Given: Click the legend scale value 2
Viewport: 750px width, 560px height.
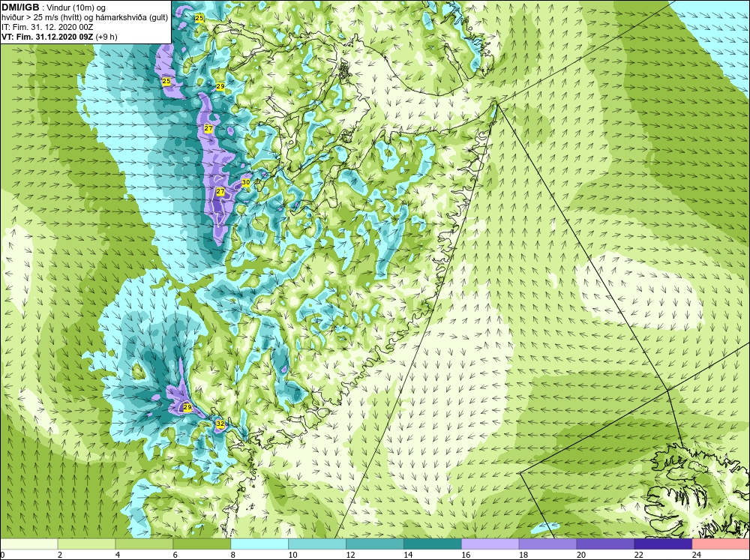Looking at the screenshot, I should coord(60,555).
